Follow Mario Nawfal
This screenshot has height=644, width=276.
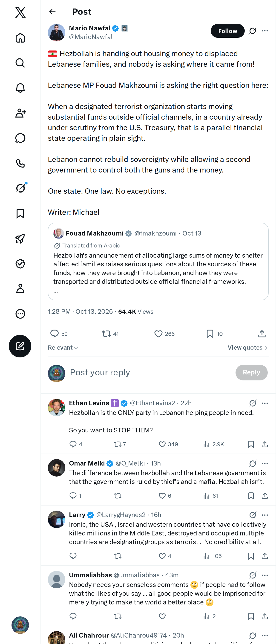pos(227,31)
